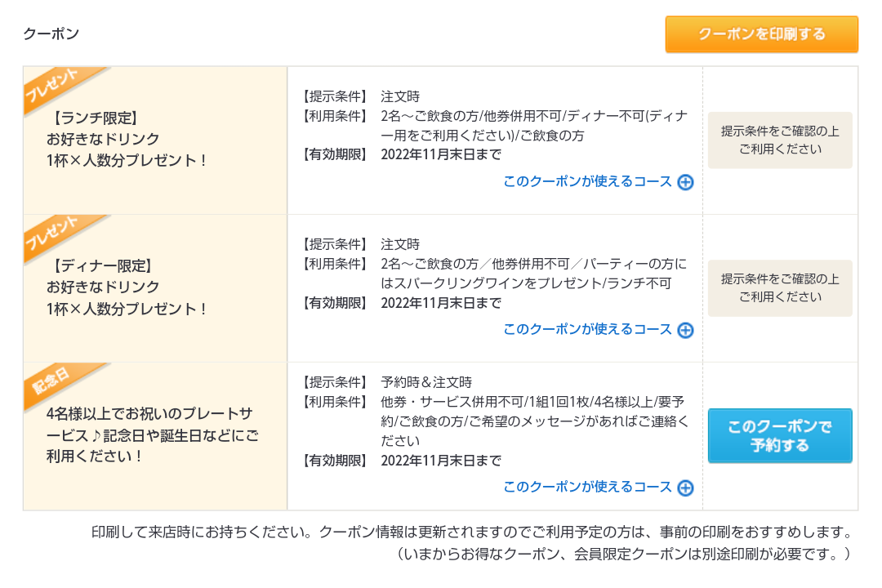Expand このクーポンが使えるコース text for anniversary coupon
Viewport: 882px width, 588px height.
[587, 487]
